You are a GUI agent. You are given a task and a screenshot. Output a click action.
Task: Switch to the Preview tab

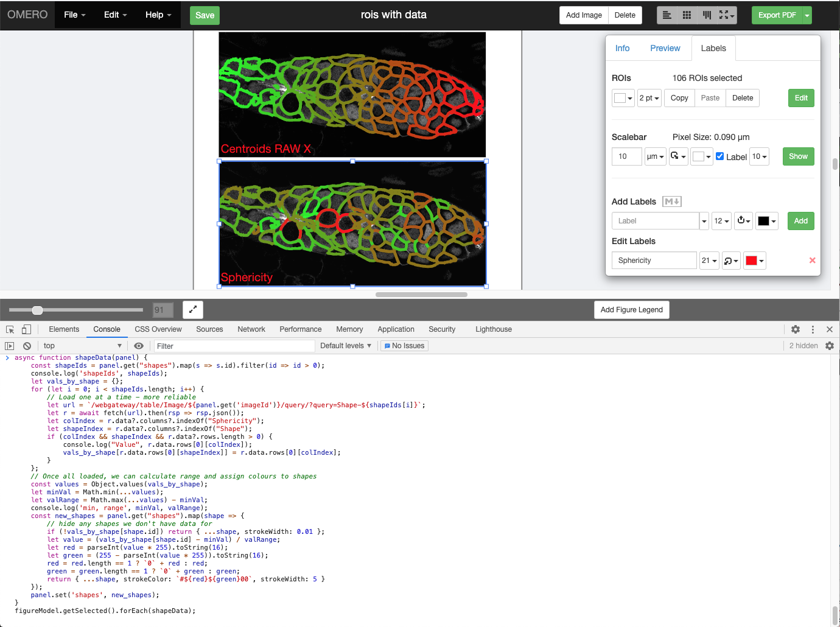(665, 48)
